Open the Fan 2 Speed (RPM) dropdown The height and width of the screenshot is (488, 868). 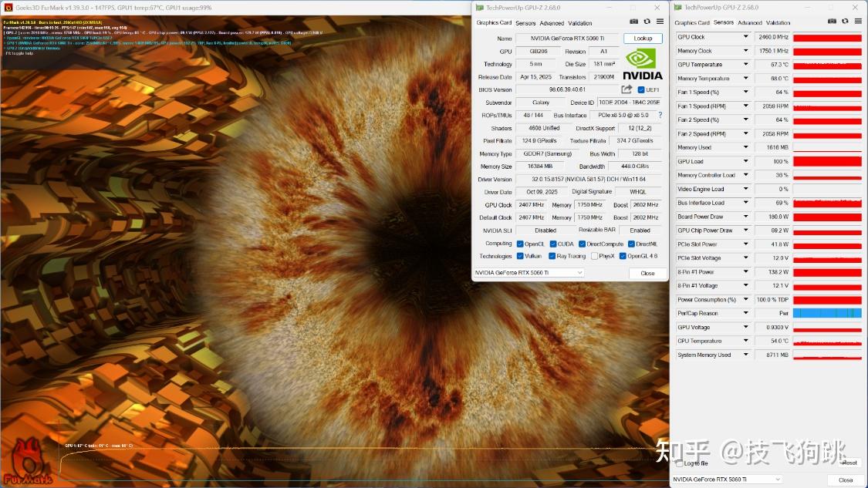[x=745, y=133]
